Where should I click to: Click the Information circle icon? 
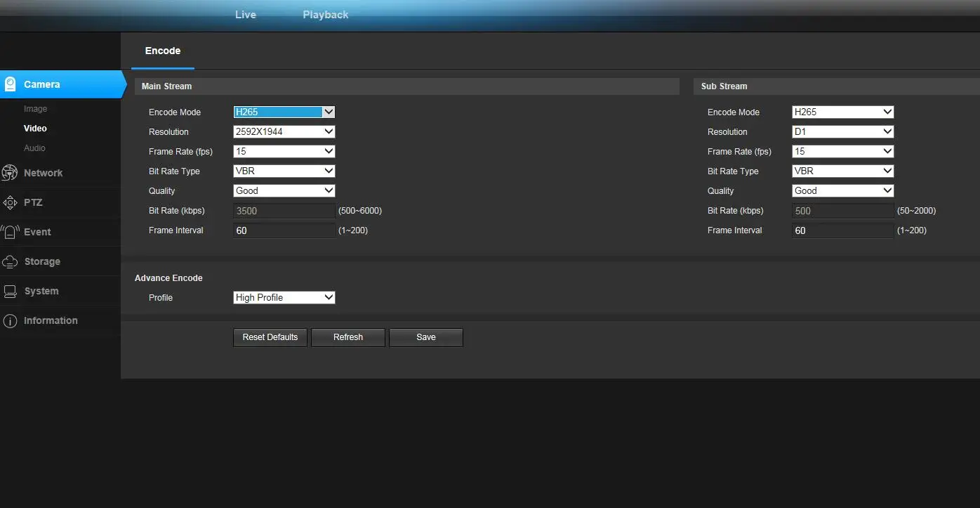click(10, 320)
